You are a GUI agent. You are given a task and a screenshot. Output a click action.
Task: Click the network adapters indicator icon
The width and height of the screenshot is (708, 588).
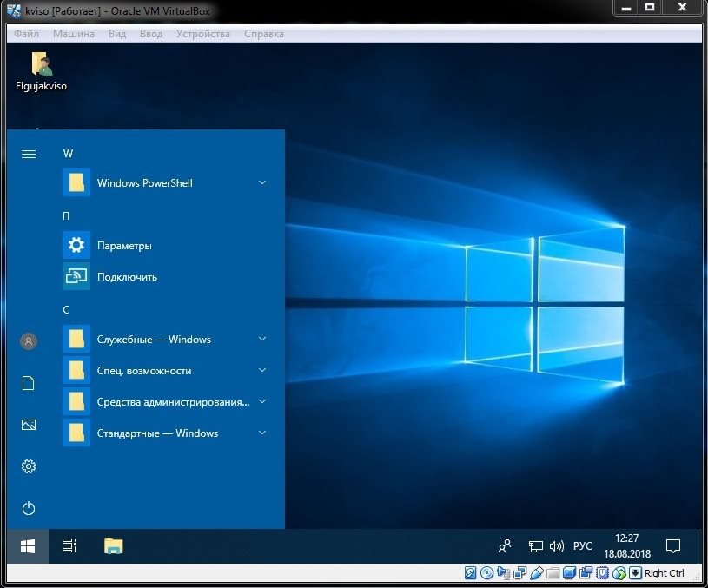coord(519,573)
